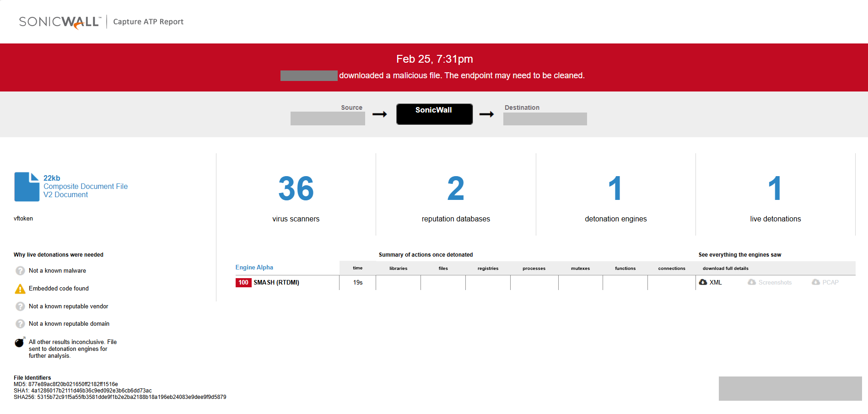868x414 pixels.
Task: Click the connections column header
Action: [672, 269]
